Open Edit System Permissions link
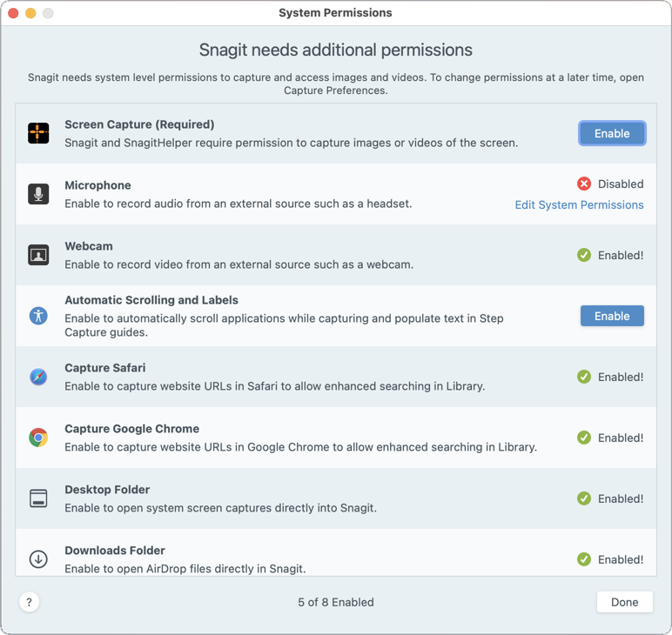The height and width of the screenshot is (635, 672). [579, 204]
